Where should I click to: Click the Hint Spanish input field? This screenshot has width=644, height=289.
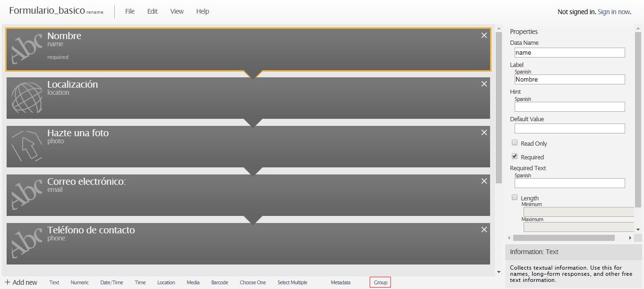pyautogui.click(x=570, y=107)
